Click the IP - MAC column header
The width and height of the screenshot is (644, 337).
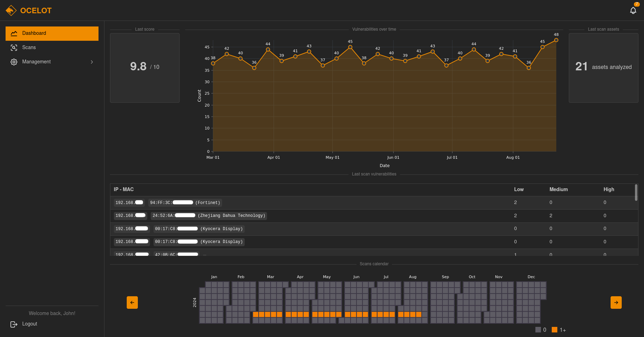[123, 189]
